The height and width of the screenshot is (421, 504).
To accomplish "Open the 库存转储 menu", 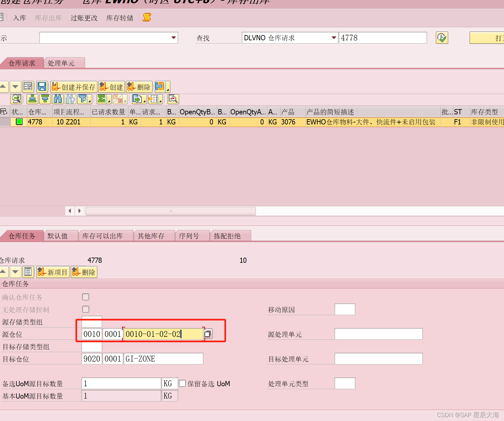I will pos(120,18).
